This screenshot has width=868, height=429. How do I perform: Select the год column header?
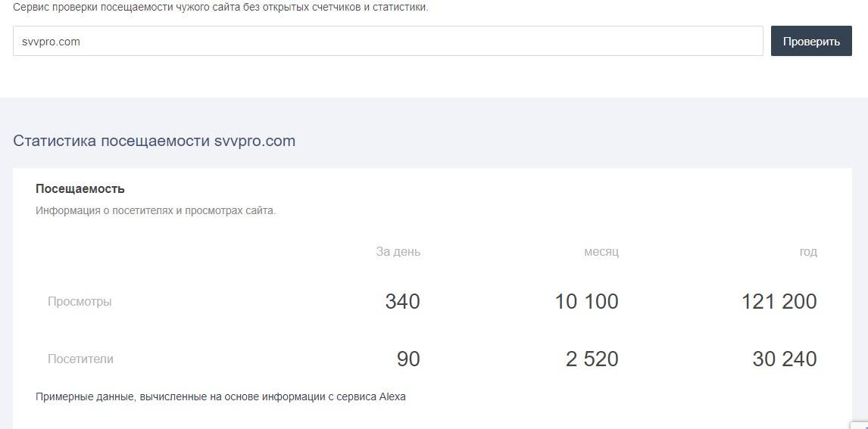pyautogui.click(x=807, y=252)
